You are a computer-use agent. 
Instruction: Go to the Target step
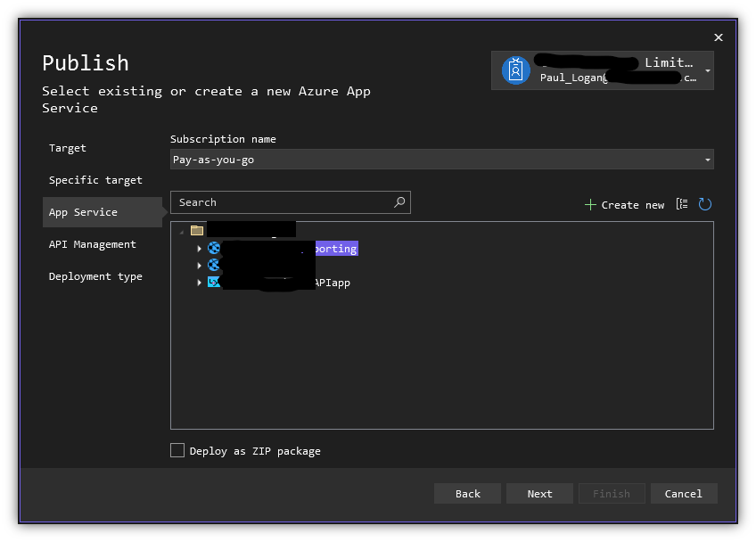(x=68, y=148)
